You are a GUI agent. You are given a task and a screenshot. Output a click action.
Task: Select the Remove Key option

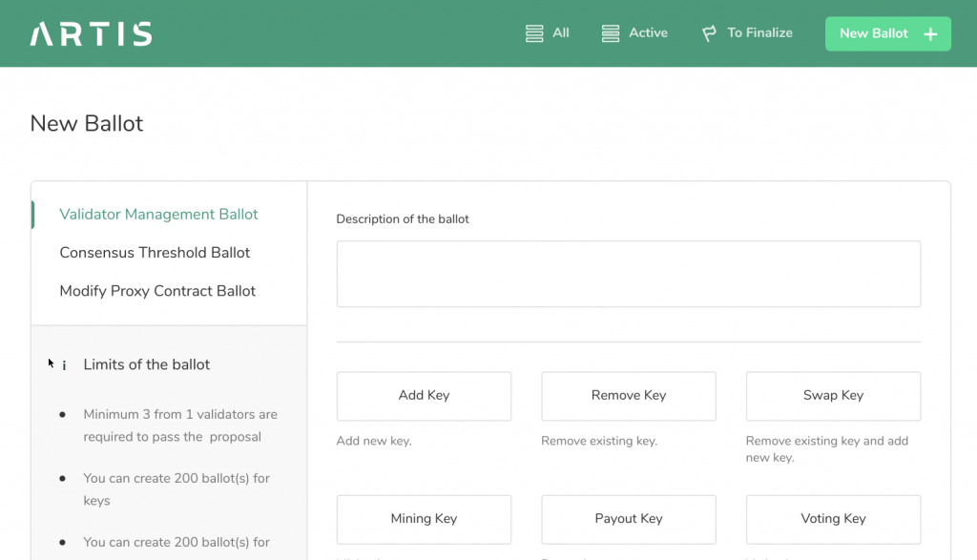(629, 396)
